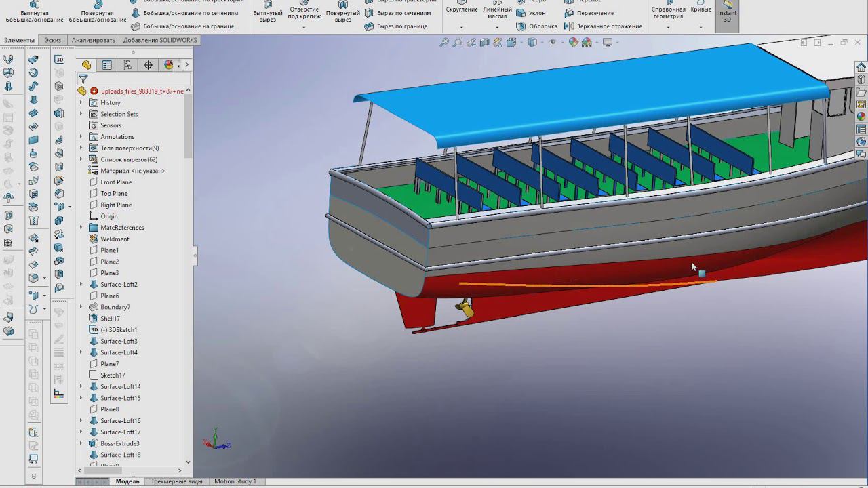868x488 pixels.
Task: Click Zoom to Area icon
Action: (458, 42)
